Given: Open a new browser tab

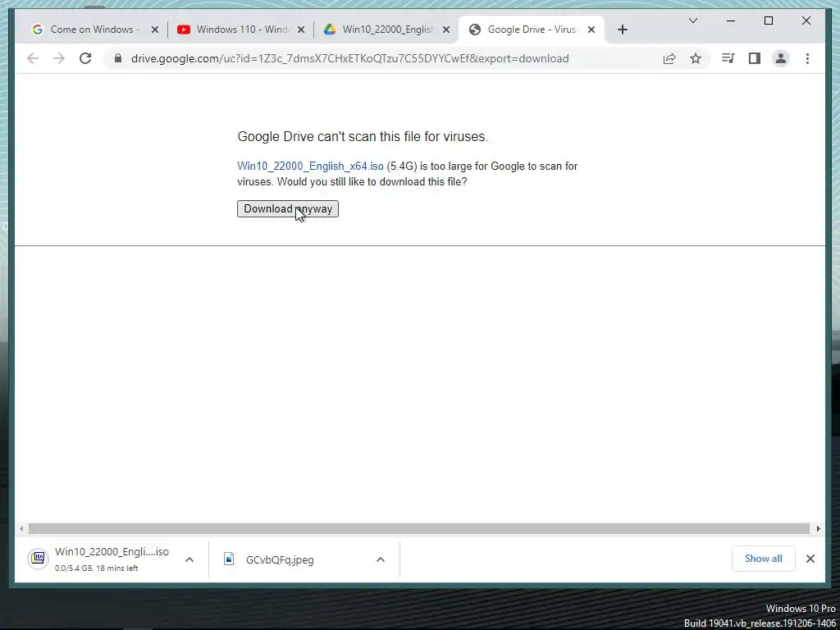Looking at the screenshot, I should pos(622,30).
